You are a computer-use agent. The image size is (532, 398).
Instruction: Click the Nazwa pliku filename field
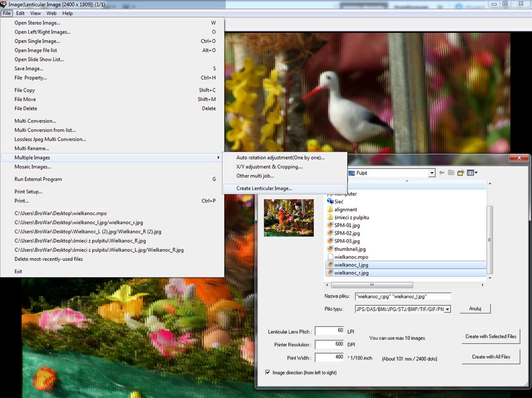[x=403, y=297]
